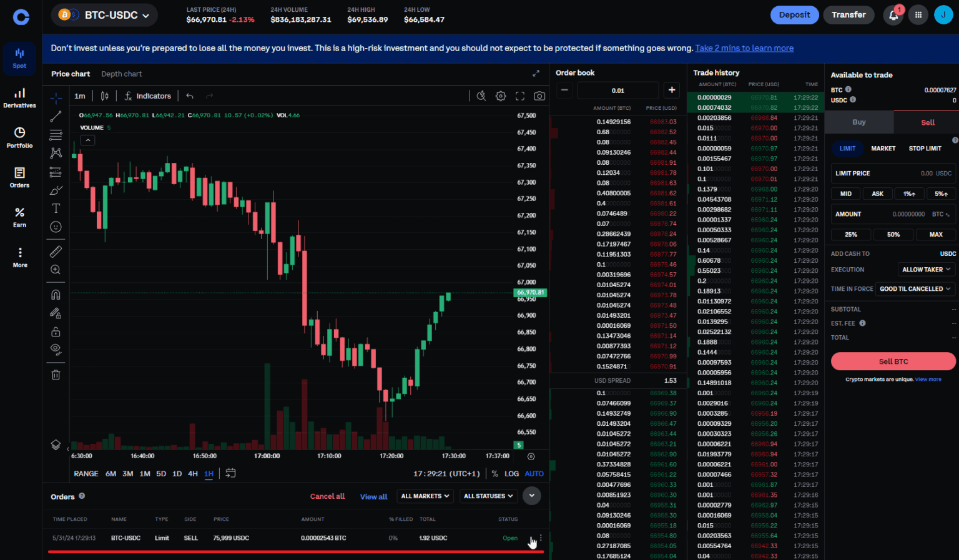Screen dimensions: 959x560
Task: Open the Spot trading section
Action: 20,59
